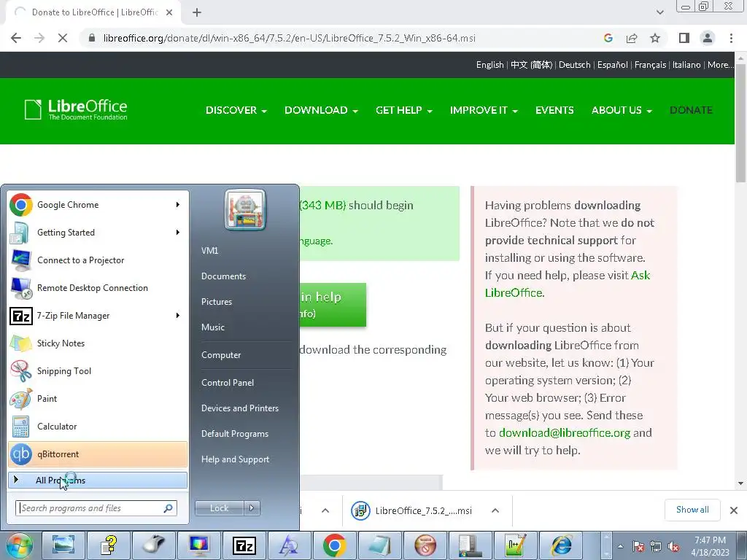The image size is (747, 560).
Task: Expand All Programs list
Action: tap(98, 480)
